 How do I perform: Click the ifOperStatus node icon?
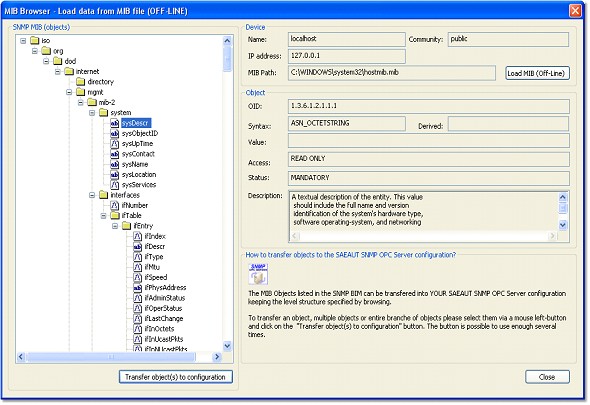click(x=138, y=308)
